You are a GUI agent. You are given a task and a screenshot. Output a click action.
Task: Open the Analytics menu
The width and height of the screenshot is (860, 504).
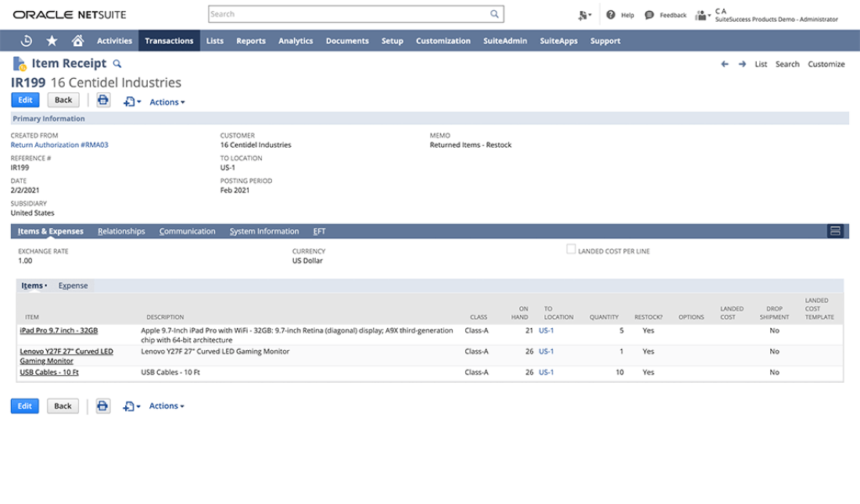296,41
